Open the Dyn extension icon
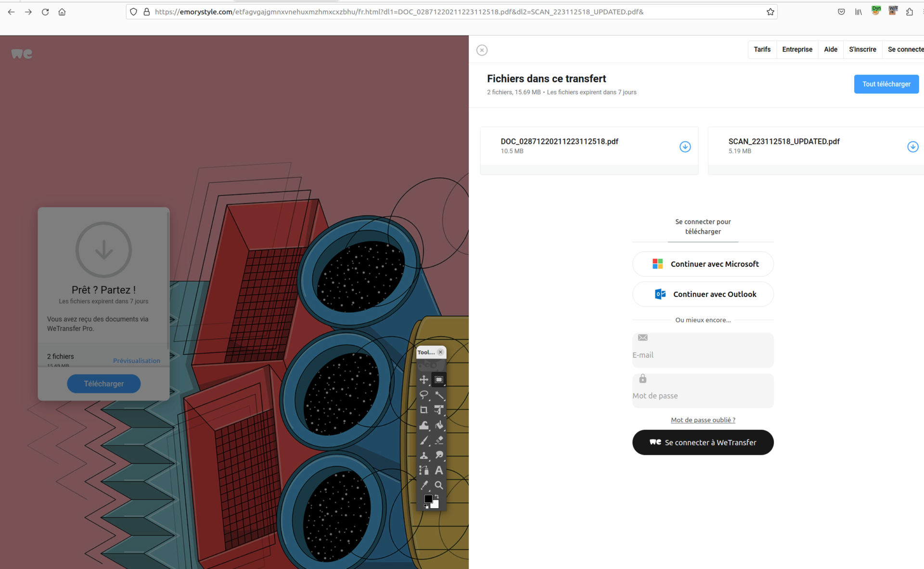Screen dimensions: 924x569 [x=876, y=11]
